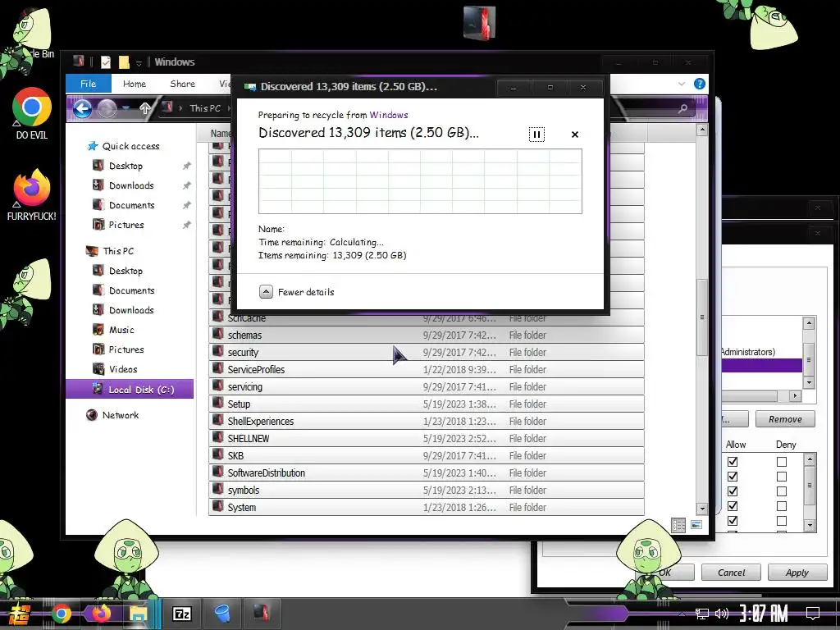The height and width of the screenshot is (630, 840).
Task: Click Remove button in permissions dialog
Action: 785,419
